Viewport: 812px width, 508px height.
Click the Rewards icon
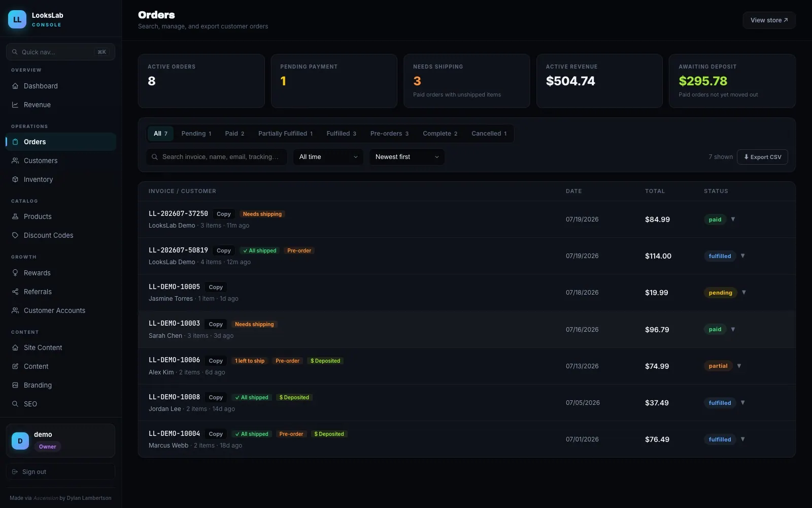click(x=15, y=273)
